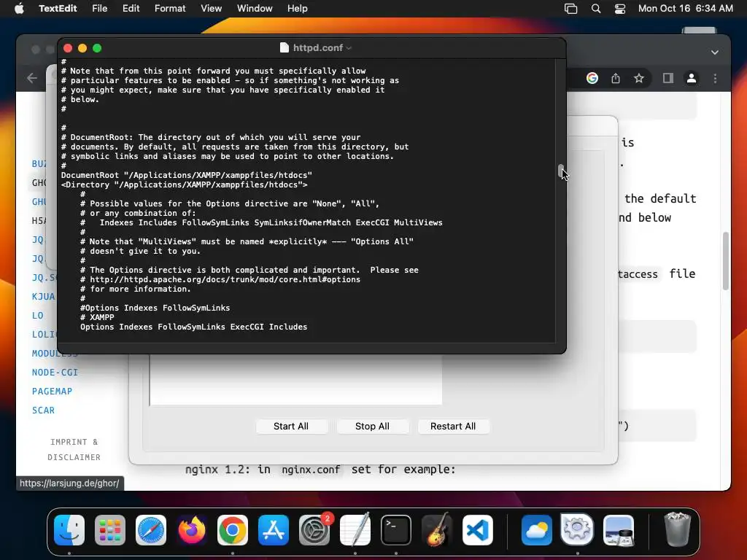Open the NODE-CGI link in sidebar
The image size is (747, 560).
(x=55, y=373)
